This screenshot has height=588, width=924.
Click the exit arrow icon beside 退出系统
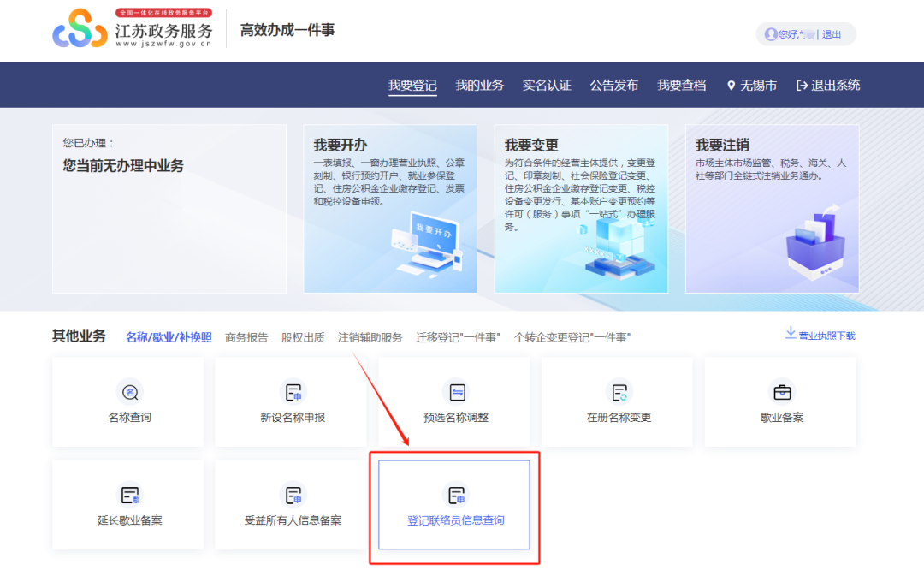point(802,86)
